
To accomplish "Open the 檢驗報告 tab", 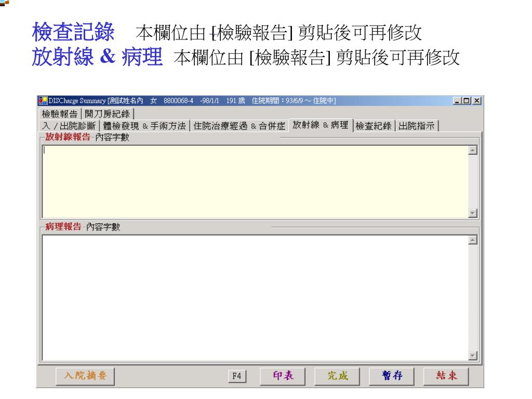I will (x=60, y=114).
